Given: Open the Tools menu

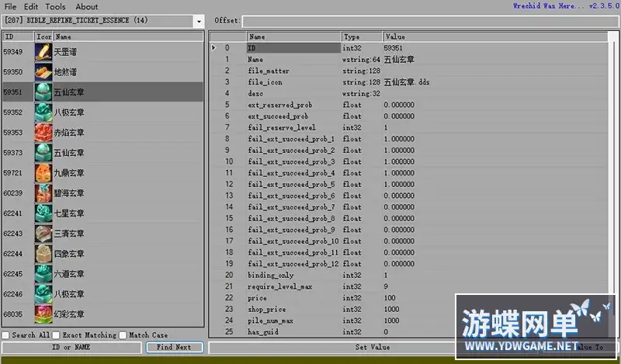Looking at the screenshot, I should pyautogui.click(x=55, y=7).
